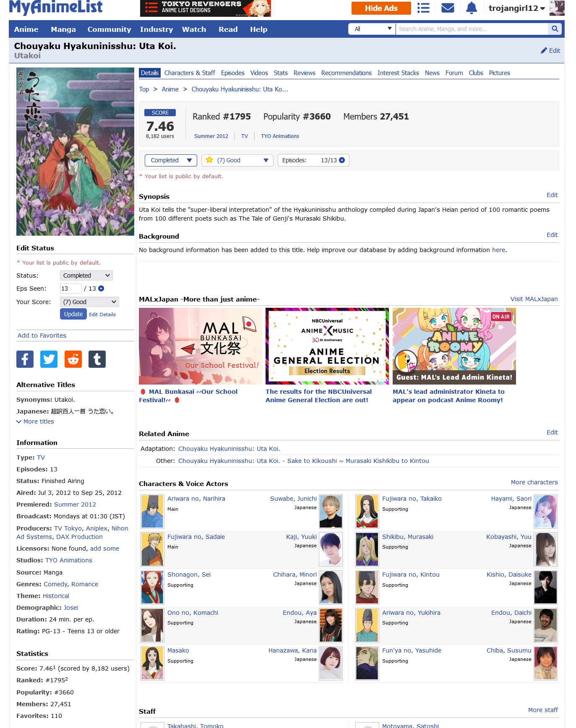Open the (7) Good score dropdown with star
This screenshot has width=576, height=728.
coord(237,160)
